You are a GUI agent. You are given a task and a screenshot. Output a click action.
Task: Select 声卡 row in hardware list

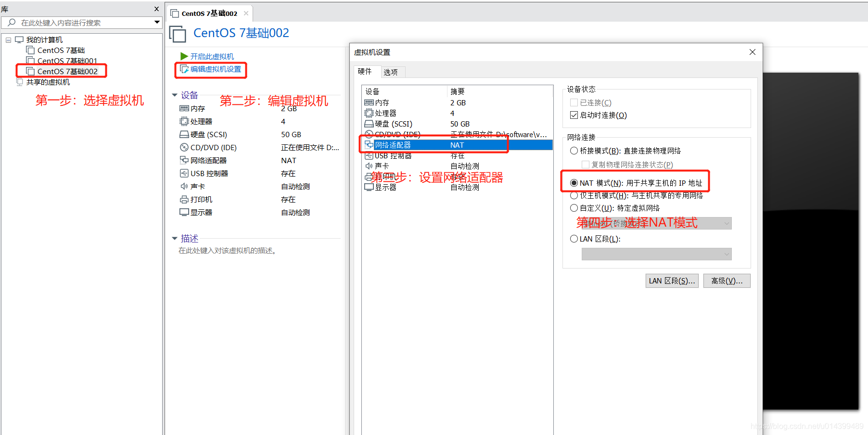point(457,166)
